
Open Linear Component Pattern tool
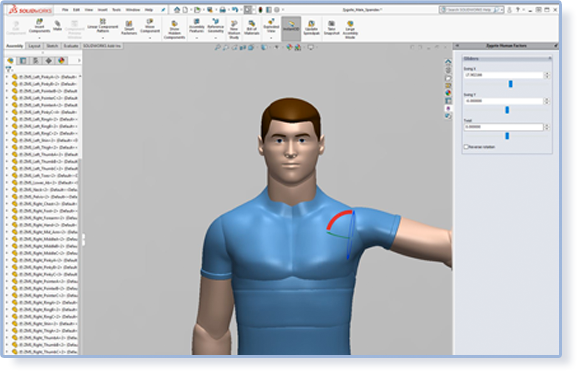pyautogui.click(x=103, y=26)
